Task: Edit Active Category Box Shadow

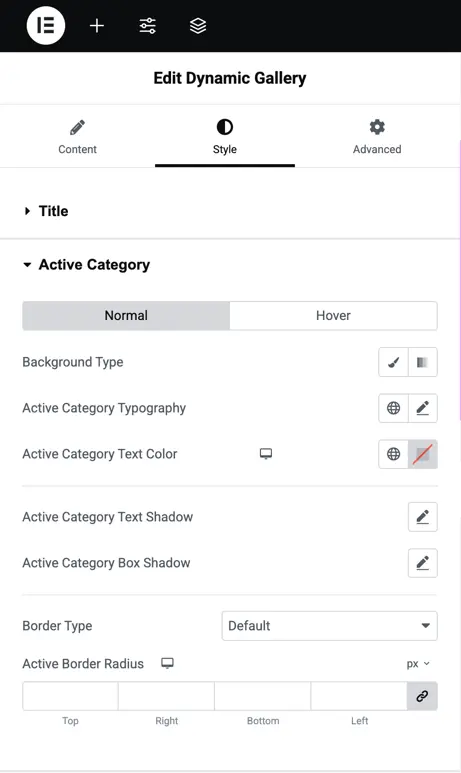Action: [x=423, y=562]
